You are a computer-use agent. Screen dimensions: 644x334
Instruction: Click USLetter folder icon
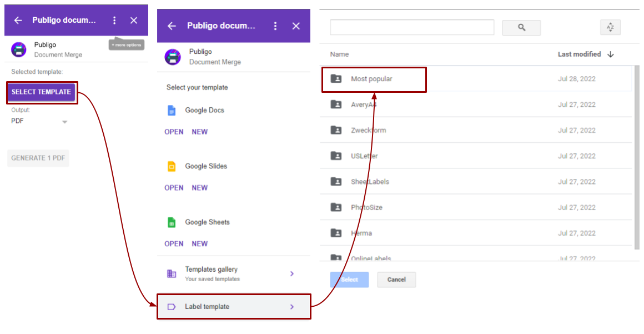[336, 156]
